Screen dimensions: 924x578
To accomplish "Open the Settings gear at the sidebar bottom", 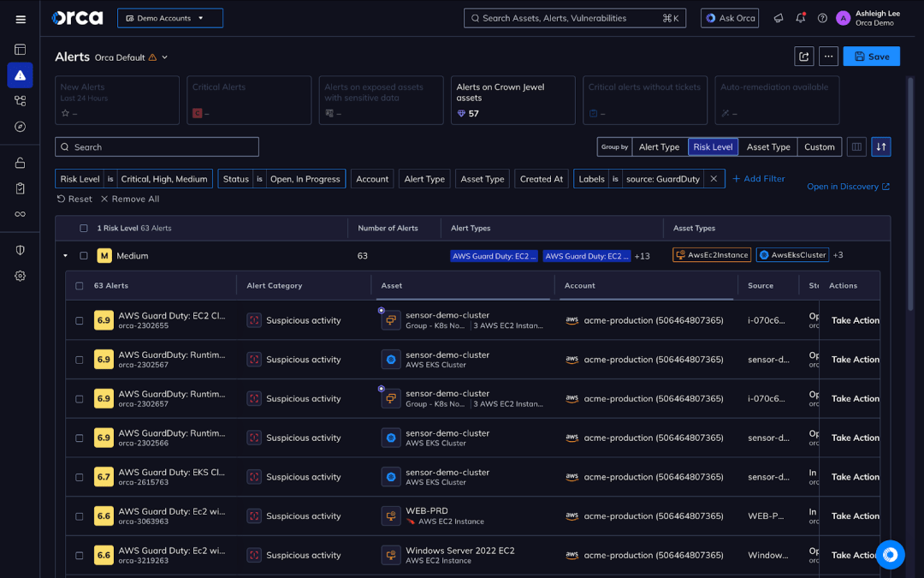I will (x=21, y=276).
